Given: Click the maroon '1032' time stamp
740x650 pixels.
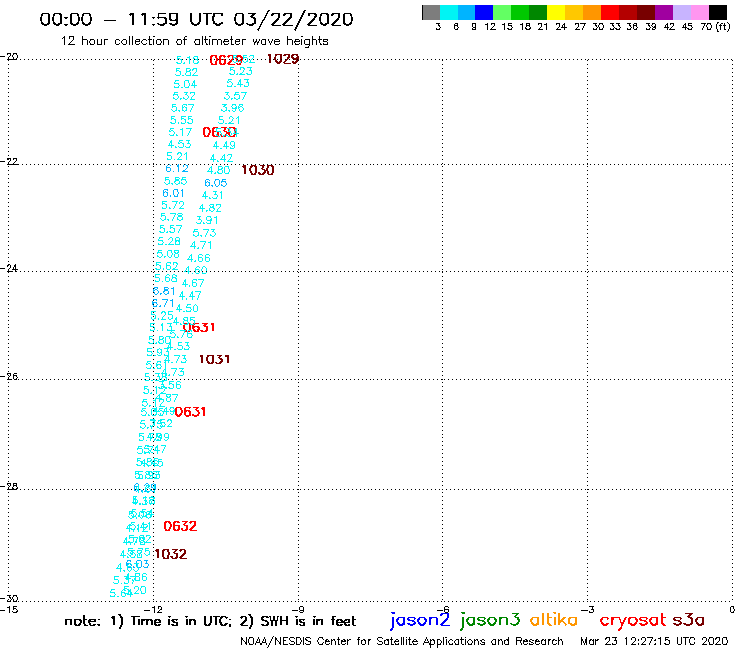Looking at the screenshot, I should pos(170,554).
